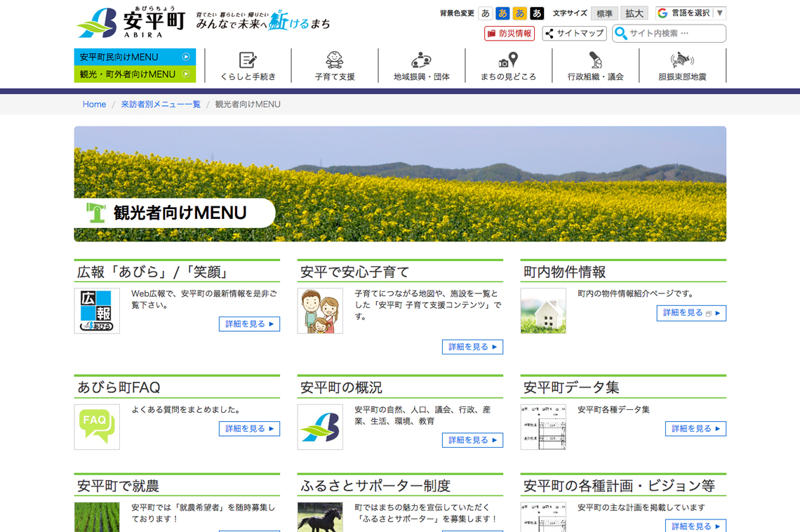Viewport: 800px width, 532px height.
Task: Click the サイトマップ share icon
Action: (x=549, y=34)
